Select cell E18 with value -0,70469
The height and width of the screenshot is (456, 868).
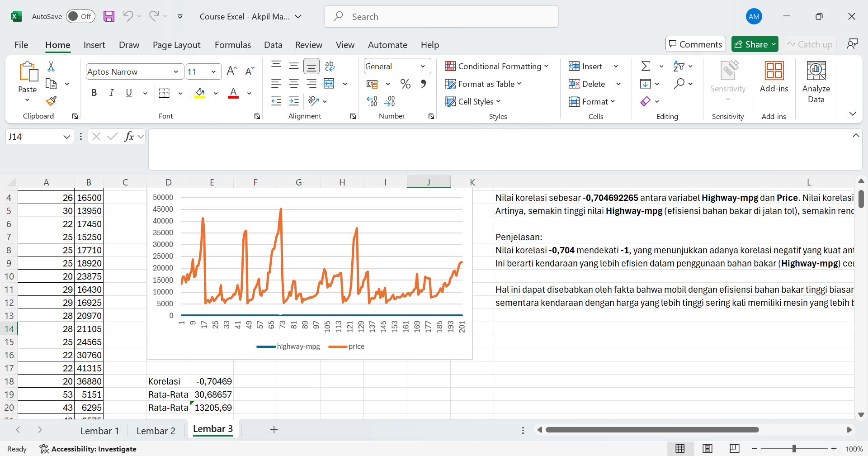(212, 381)
